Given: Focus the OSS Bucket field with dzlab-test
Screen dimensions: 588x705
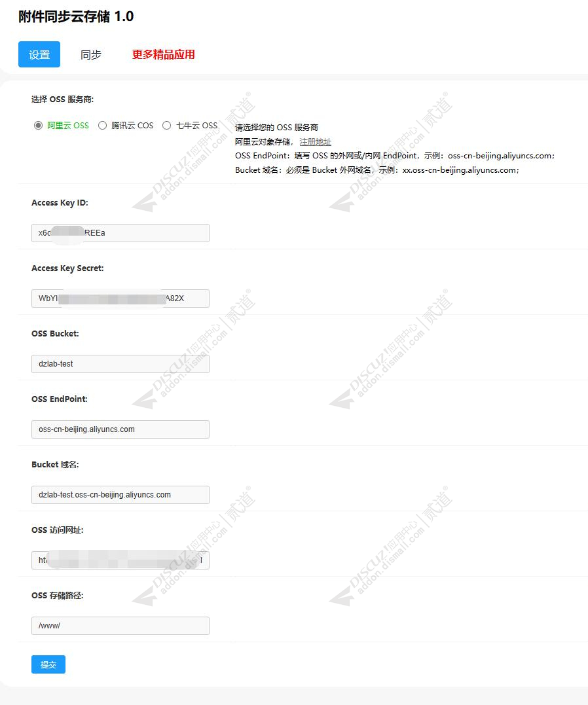Looking at the screenshot, I should pos(120,364).
